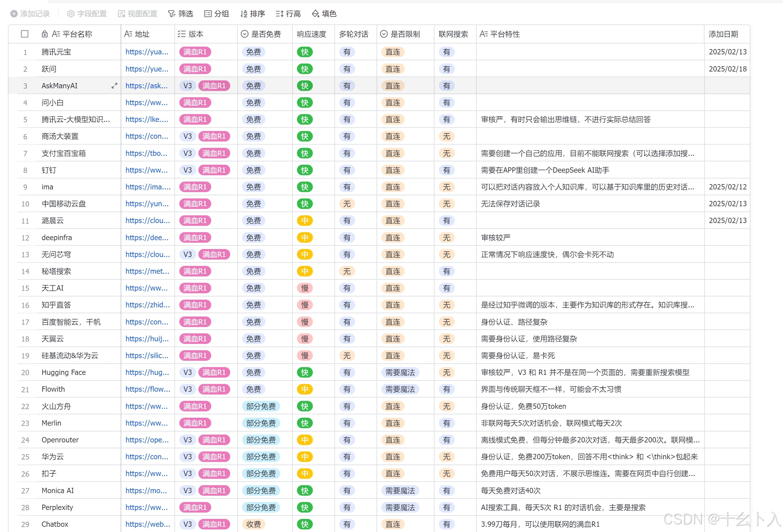Open the 添加日期 column header menu

pos(723,34)
